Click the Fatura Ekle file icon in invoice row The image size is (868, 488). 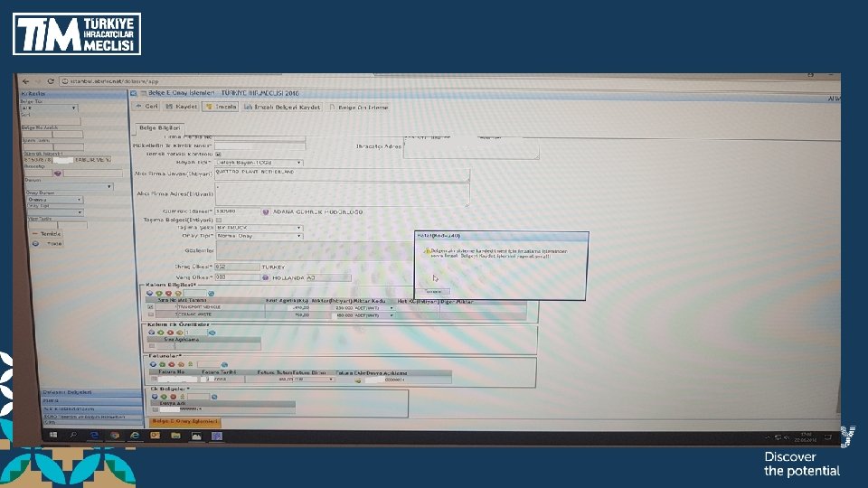click(358, 380)
